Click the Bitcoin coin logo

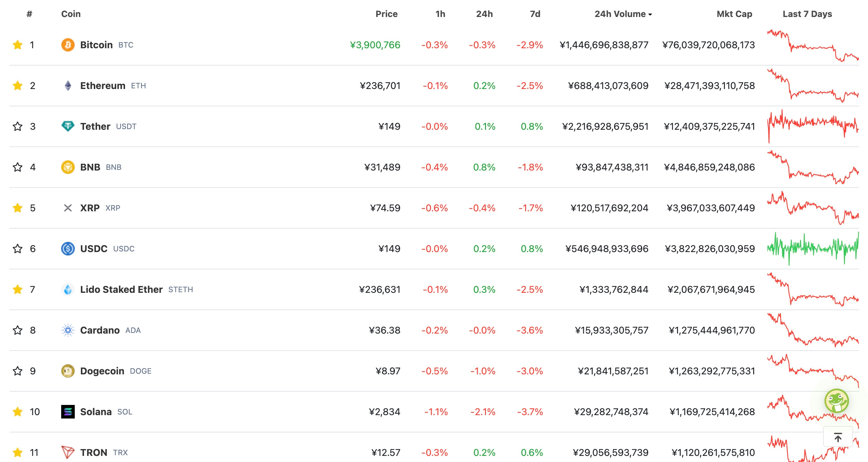68,45
